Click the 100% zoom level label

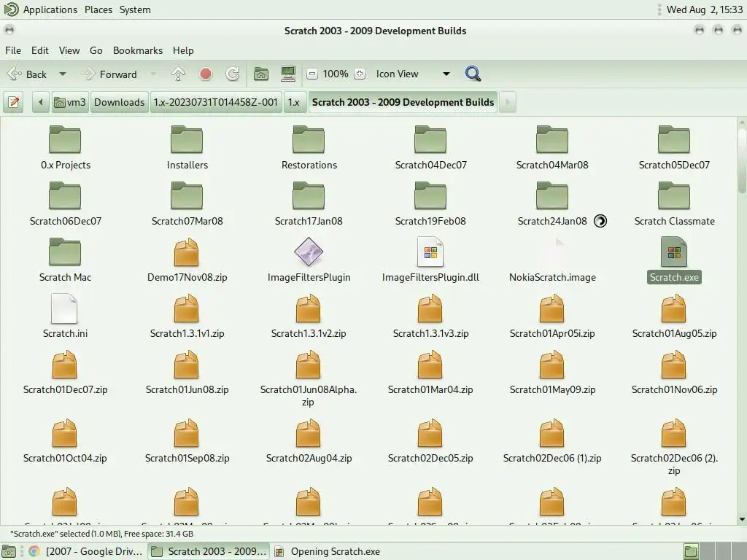tap(336, 74)
